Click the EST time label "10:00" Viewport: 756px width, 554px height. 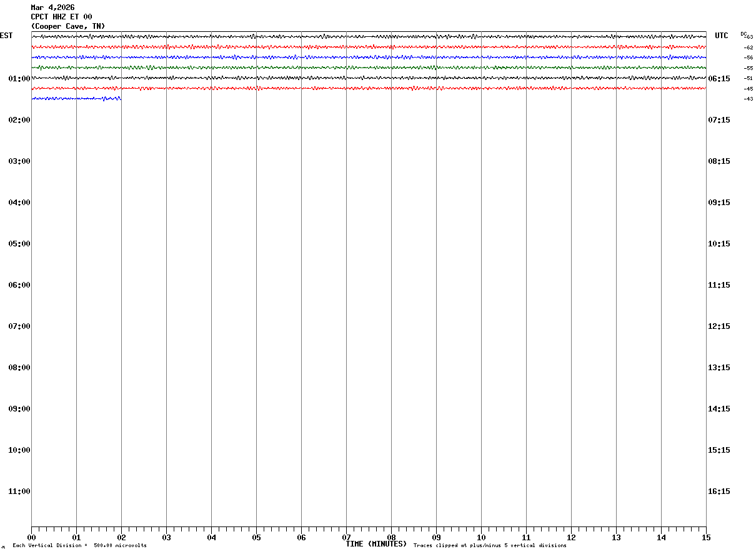tap(19, 450)
